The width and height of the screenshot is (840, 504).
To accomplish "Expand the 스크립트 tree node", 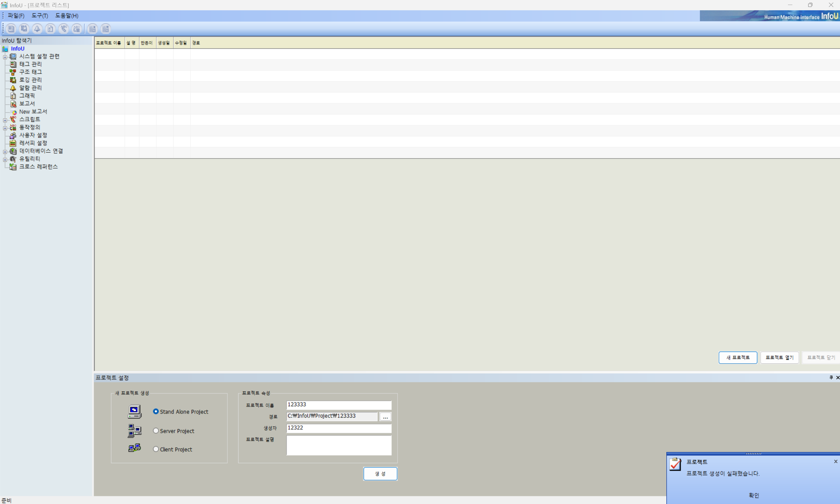I will [5, 120].
